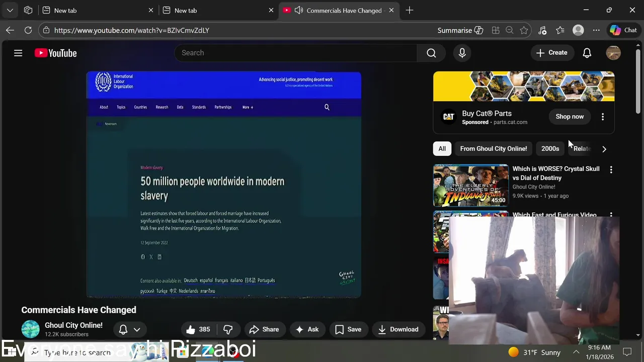The width and height of the screenshot is (644, 362).
Task: Share the Commercials Have Changed video
Action: coord(264,329)
